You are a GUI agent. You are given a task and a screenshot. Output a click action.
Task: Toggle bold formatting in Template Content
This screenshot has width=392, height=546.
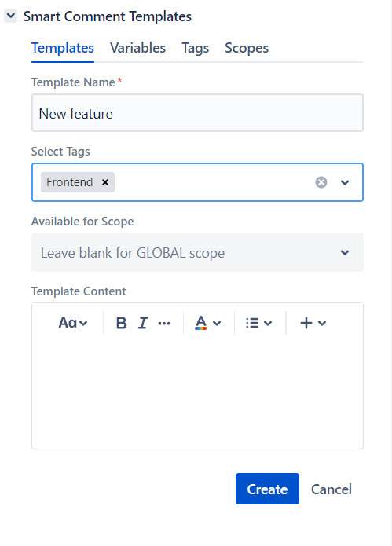tap(121, 323)
